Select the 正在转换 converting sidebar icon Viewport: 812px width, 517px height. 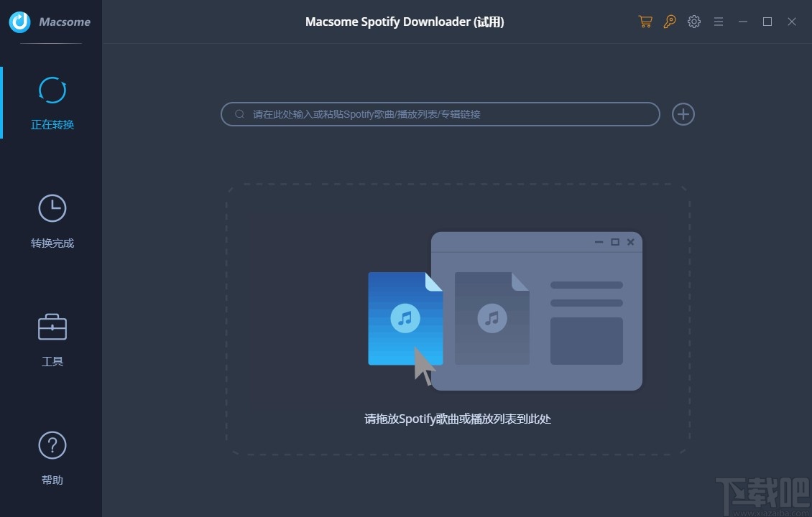pyautogui.click(x=52, y=90)
